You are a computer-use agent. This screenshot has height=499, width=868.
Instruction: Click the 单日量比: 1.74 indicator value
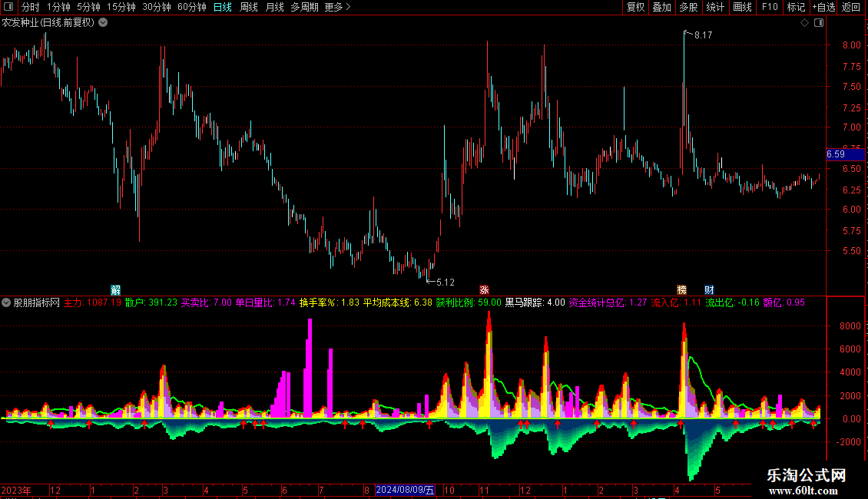pyautogui.click(x=265, y=302)
